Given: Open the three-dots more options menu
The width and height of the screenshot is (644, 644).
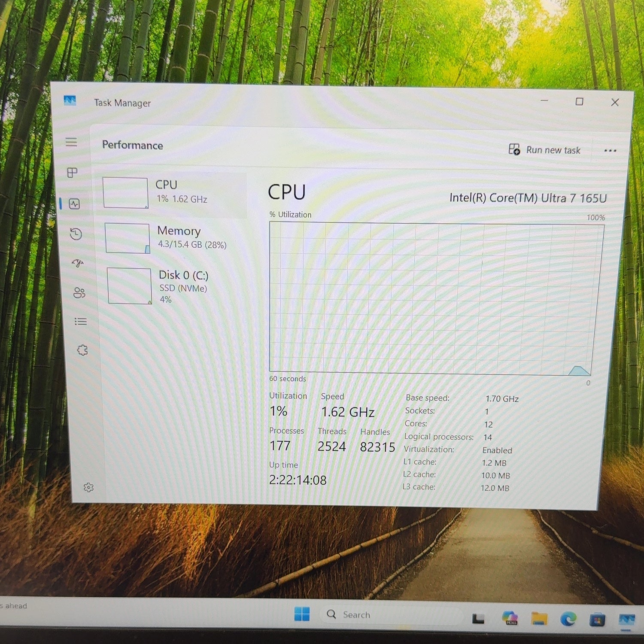Looking at the screenshot, I should (x=610, y=150).
